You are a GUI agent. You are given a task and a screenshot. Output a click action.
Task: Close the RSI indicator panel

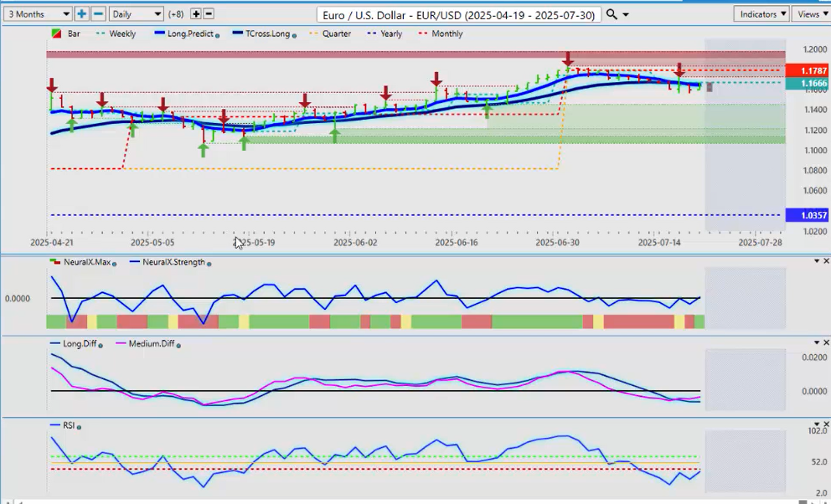(825, 424)
